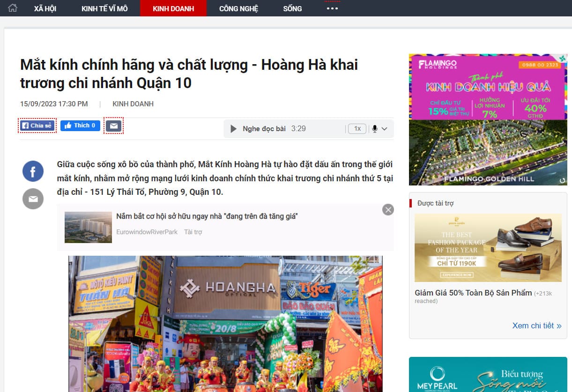Screen dimensions: 572x392
Task: Switch to the Công Nghệ section
Action: coord(238,8)
